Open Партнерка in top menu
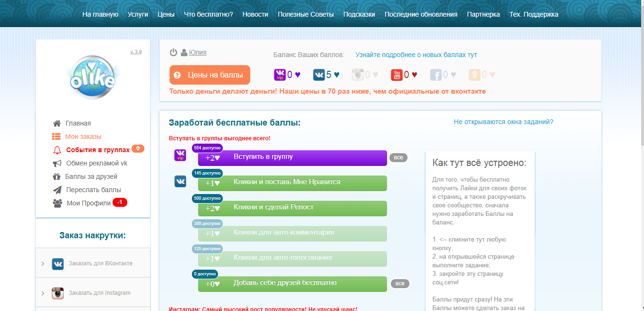 pos(483,14)
